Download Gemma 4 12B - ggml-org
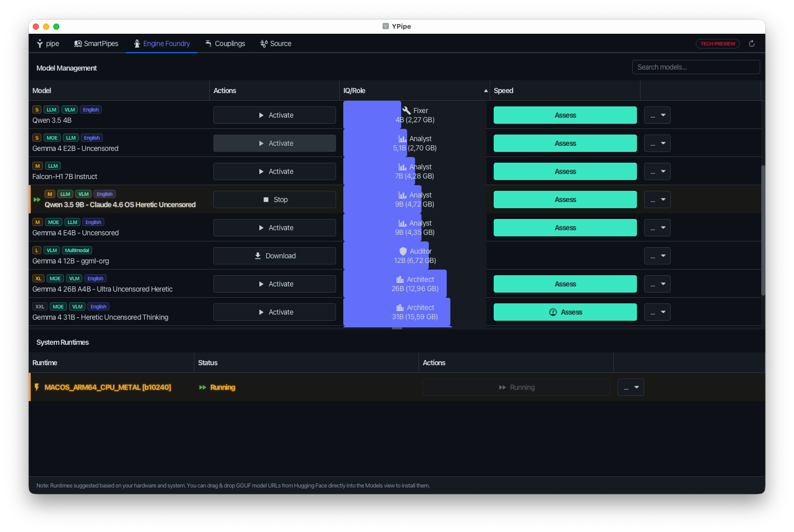 click(x=275, y=256)
